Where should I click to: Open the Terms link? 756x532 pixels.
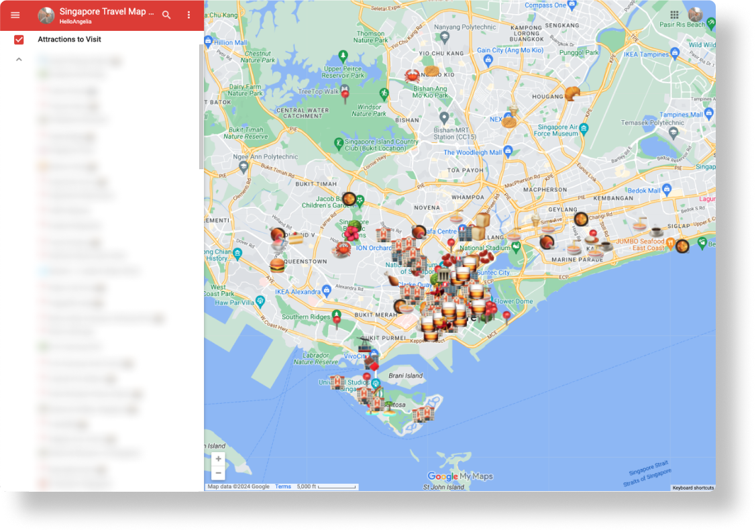282,486
